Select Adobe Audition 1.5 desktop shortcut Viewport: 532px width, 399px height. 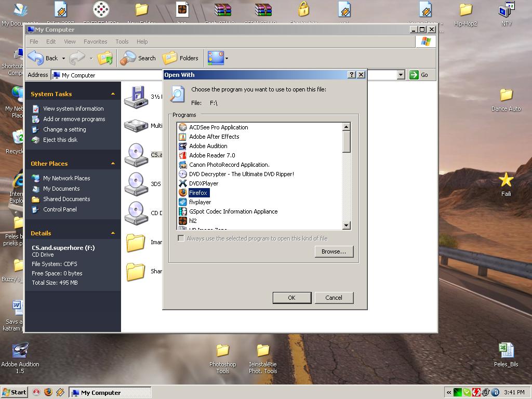pos(20,358)
